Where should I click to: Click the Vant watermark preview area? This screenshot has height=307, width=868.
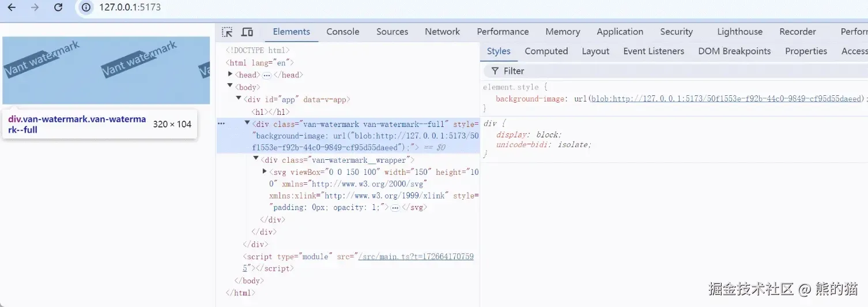click(106, 70)
